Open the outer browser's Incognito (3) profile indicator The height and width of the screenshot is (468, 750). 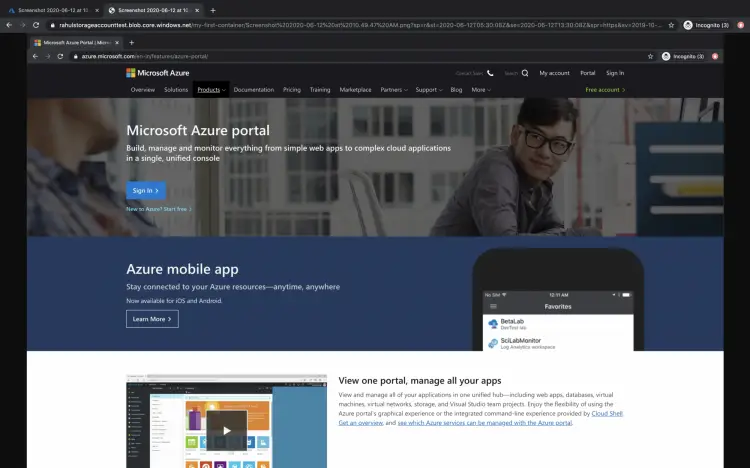click(x=706, y=25)
